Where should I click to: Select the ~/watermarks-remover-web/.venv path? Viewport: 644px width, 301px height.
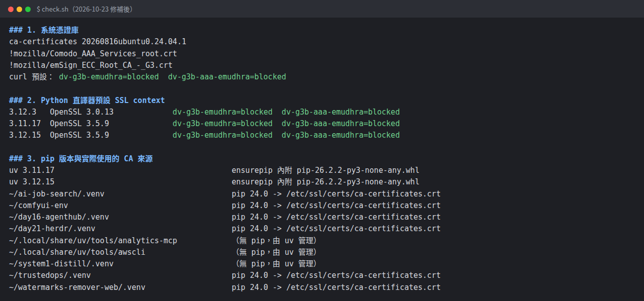pos(77,287)
